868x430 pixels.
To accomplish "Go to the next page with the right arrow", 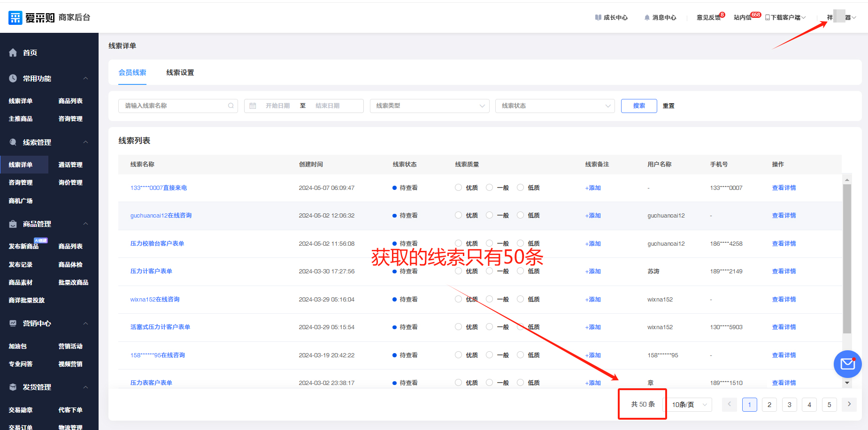I will 849,404.
